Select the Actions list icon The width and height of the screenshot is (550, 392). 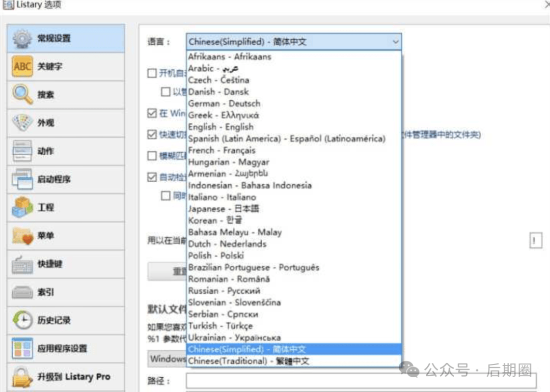(22, 151)
